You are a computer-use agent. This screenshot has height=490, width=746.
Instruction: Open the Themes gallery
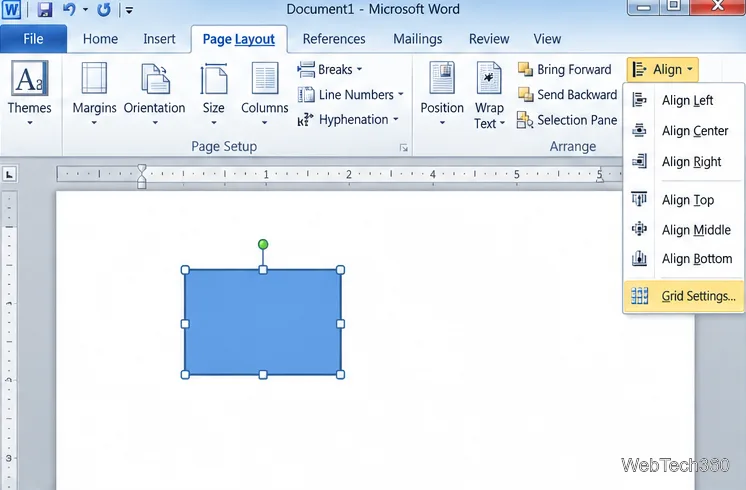point(29,93)
